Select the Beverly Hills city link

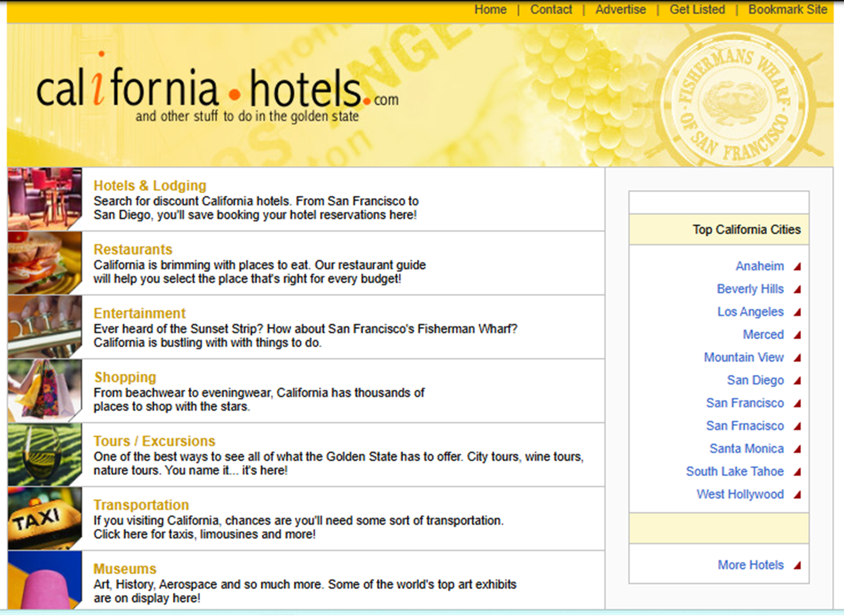click(x=750, y=289)
